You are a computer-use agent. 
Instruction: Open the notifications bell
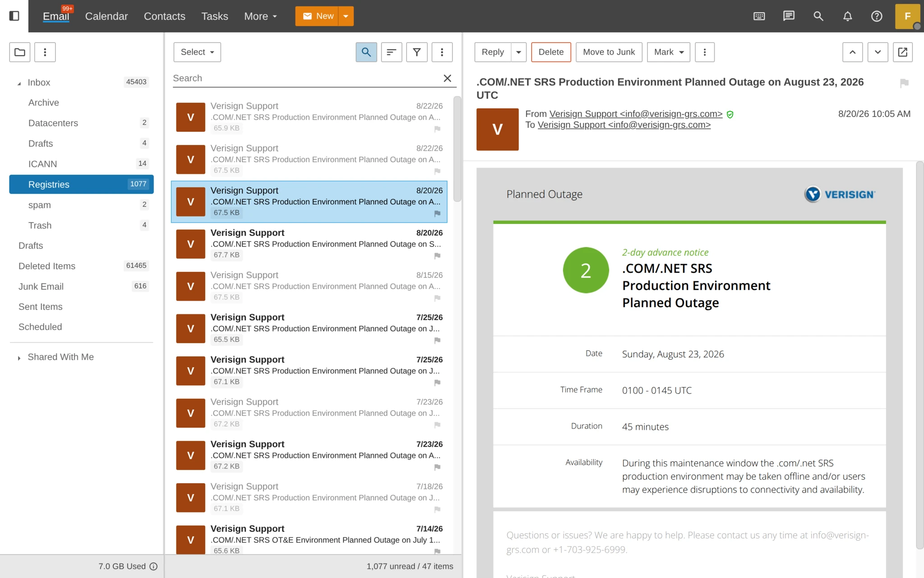tap(848, 16)
